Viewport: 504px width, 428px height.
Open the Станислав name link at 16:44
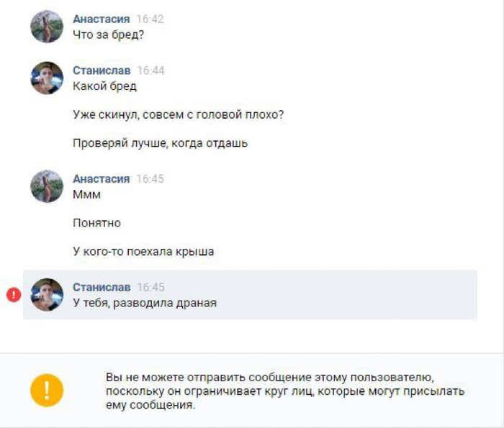pyautogui.click(x=102, y=70)
